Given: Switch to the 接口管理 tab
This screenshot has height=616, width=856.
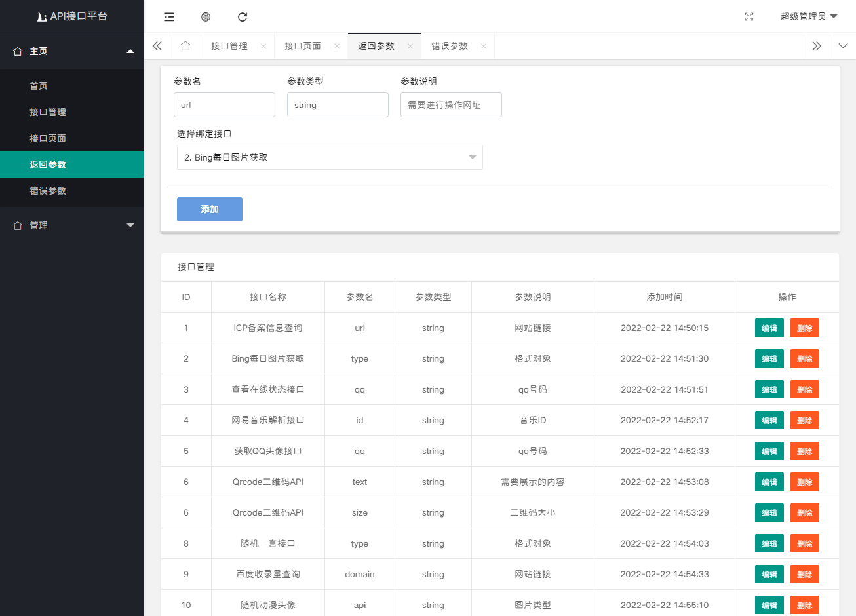Looking at the screenshot, I should click(229, 46).
